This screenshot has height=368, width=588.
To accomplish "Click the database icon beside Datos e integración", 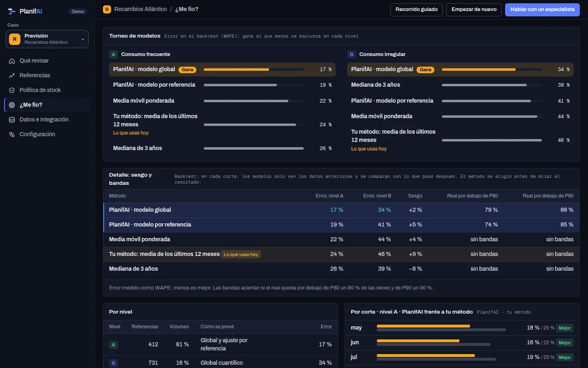I will [12, 120].
